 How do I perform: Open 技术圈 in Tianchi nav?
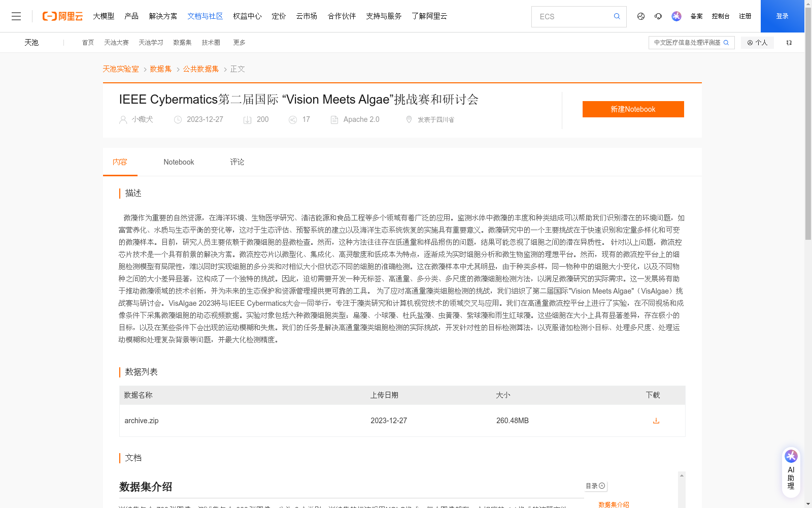tap(211, 43)
